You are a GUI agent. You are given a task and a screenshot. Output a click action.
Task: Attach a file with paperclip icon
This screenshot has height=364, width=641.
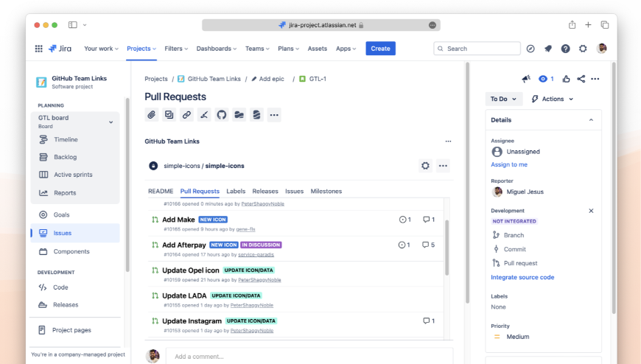[x=152, y=115]
